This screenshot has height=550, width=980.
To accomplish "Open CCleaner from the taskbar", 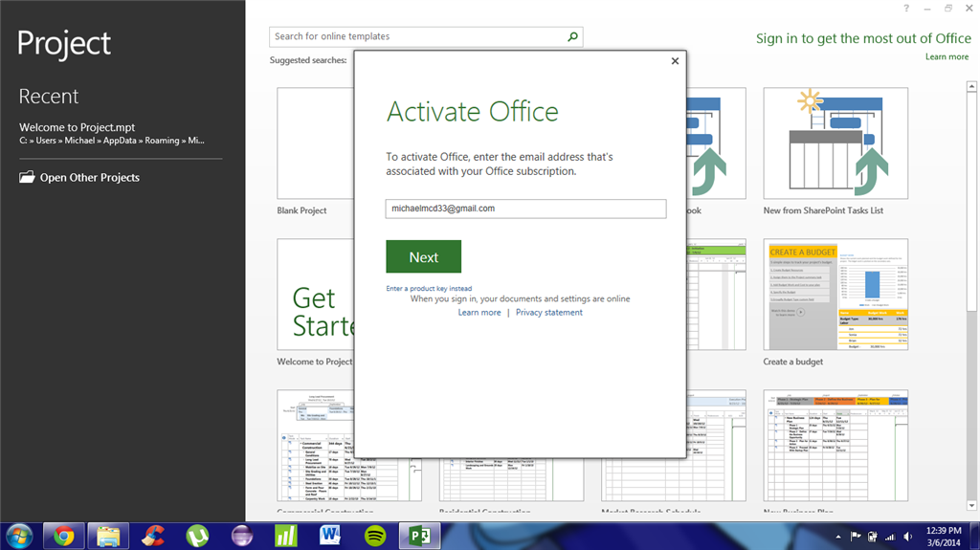I will (x=152, y=537).
